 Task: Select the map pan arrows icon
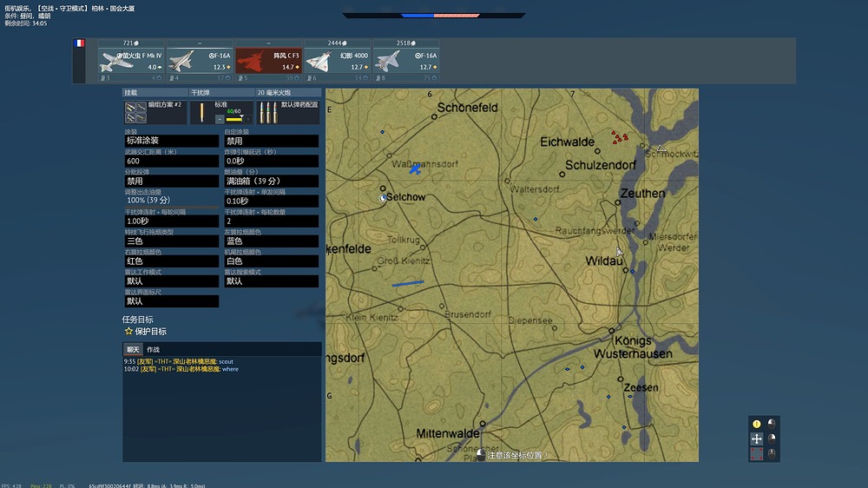tap(756, 439)
